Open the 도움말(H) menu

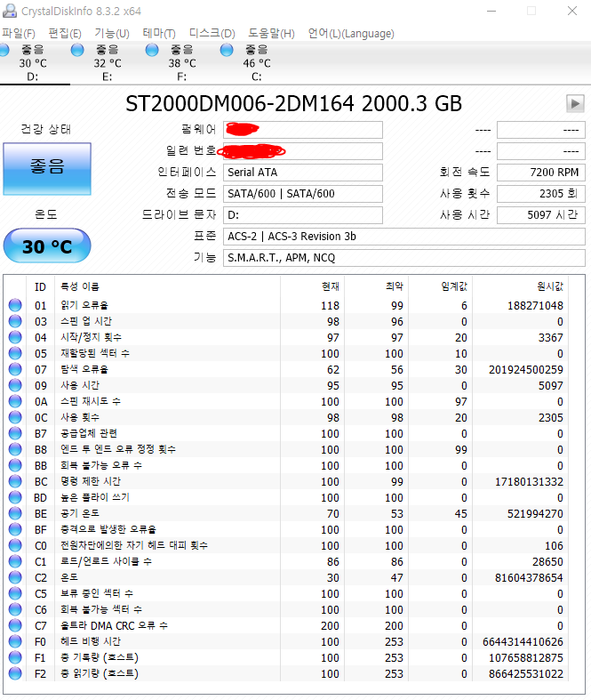click(x=271, y=34)
